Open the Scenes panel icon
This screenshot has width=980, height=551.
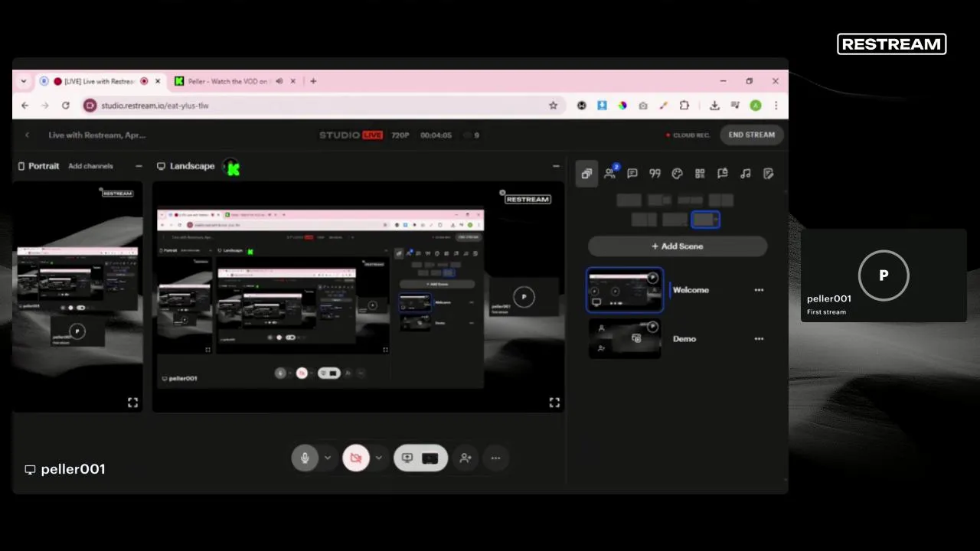click(x=586, y=174)
